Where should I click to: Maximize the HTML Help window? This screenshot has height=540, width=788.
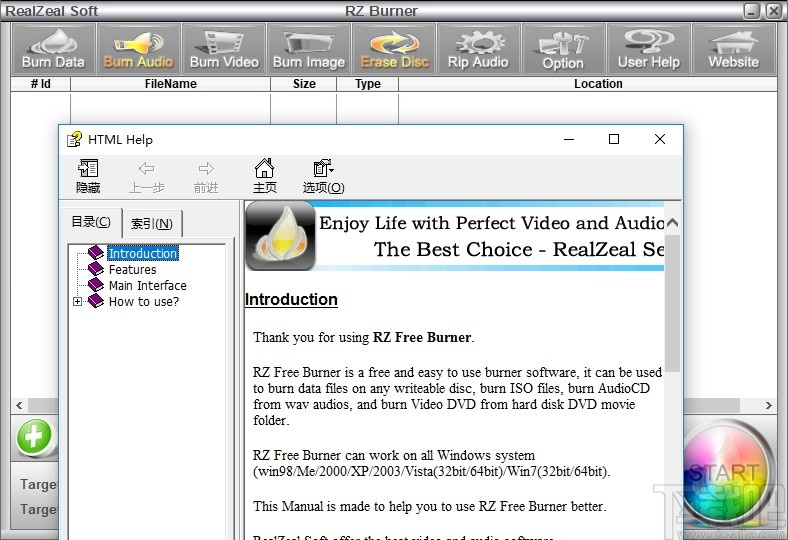tap(614, 139)
